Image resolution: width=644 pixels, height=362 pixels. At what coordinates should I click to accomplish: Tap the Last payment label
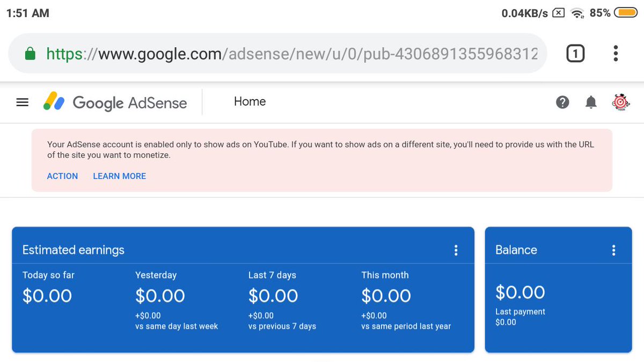520,312
